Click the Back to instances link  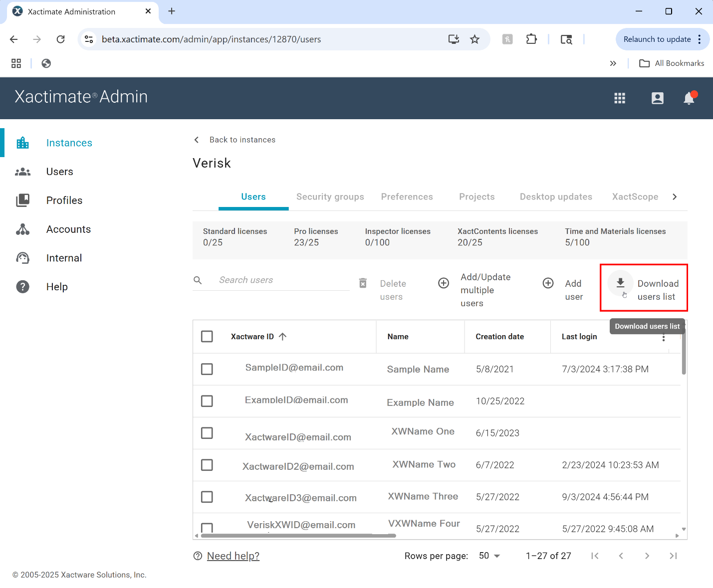(x=242, y=140)
